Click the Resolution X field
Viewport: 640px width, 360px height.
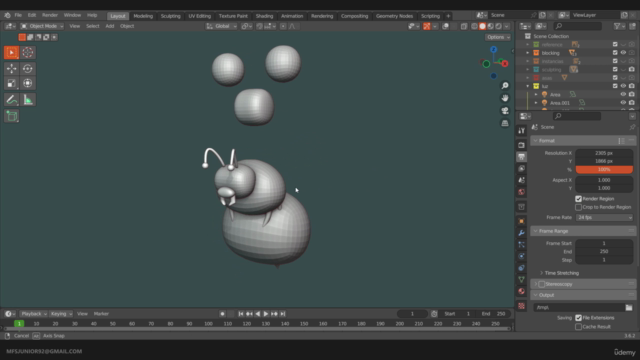click(x=604, y=153)
